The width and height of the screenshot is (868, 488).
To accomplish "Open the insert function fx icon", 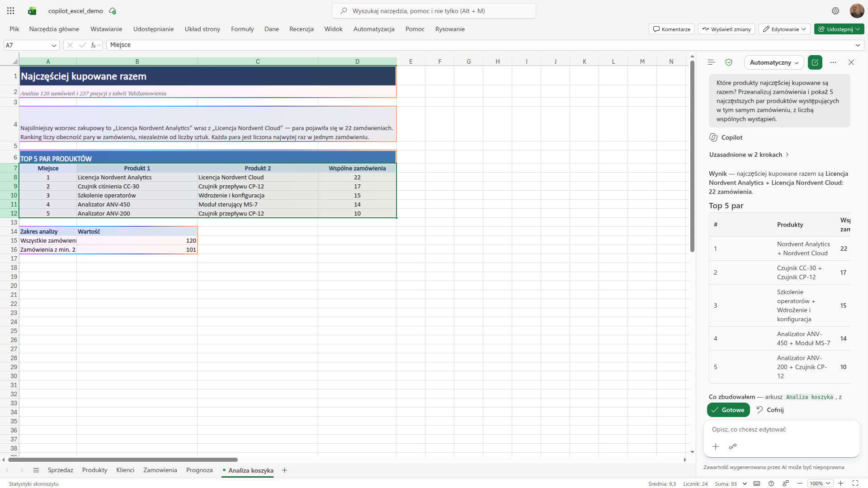I will coord(93,45).
